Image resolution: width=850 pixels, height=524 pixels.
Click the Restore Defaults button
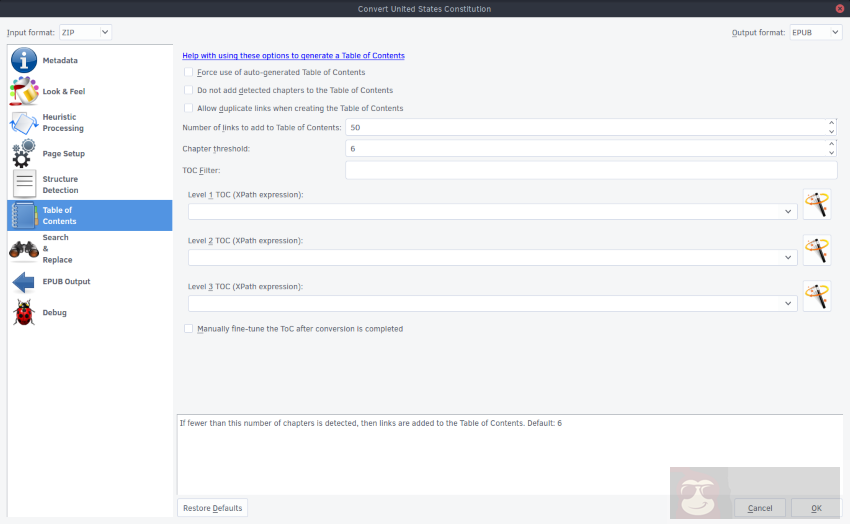pos(212,508)
